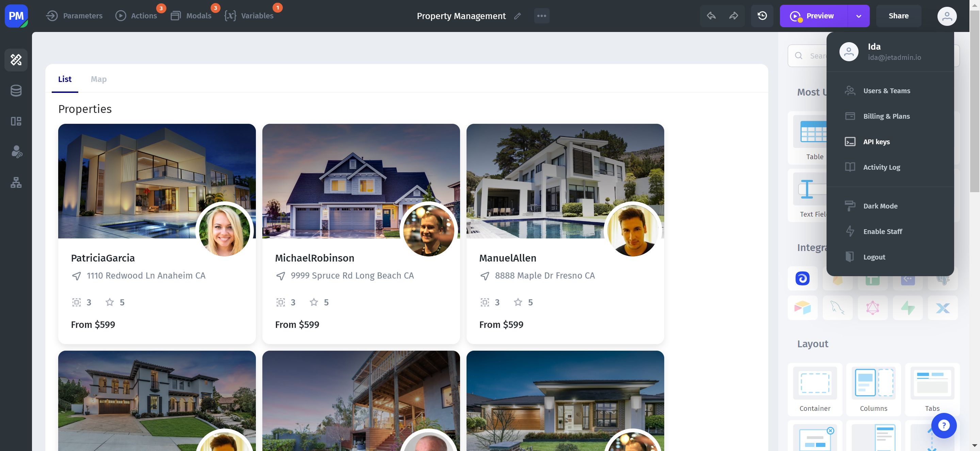Click the page vertical scrollbar

(x=974, y=101)
